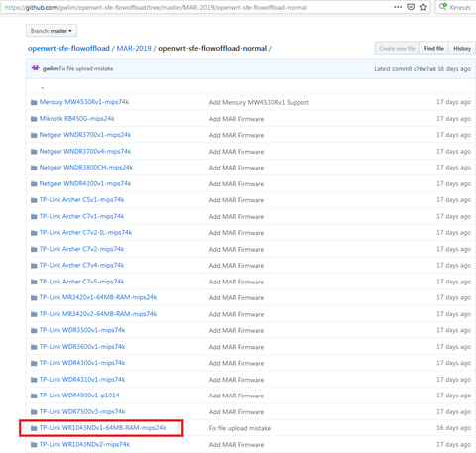Viewport: 476px width, 453px height.
Task: Open TP-Link Archer C7v5-mips74k folder
Action: click(x=81, y=282)
